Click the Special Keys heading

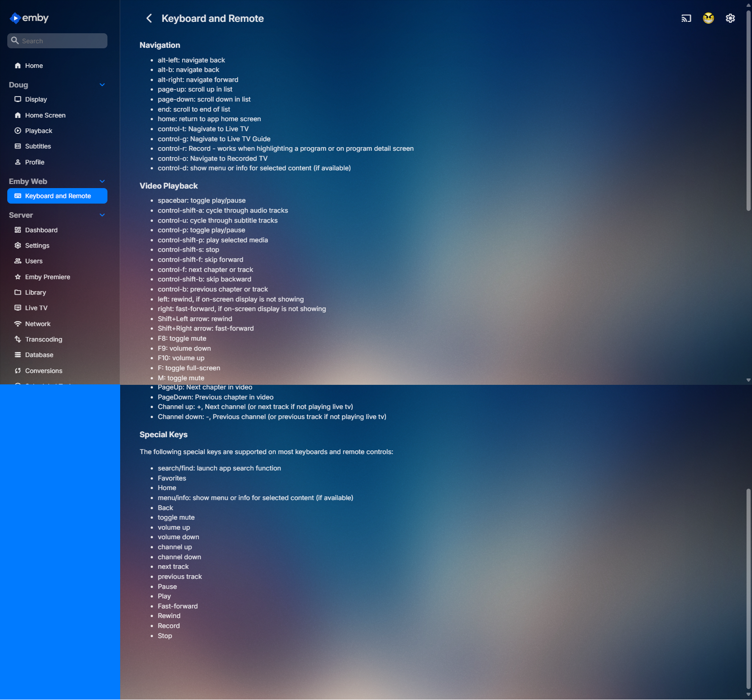point(163,434)
